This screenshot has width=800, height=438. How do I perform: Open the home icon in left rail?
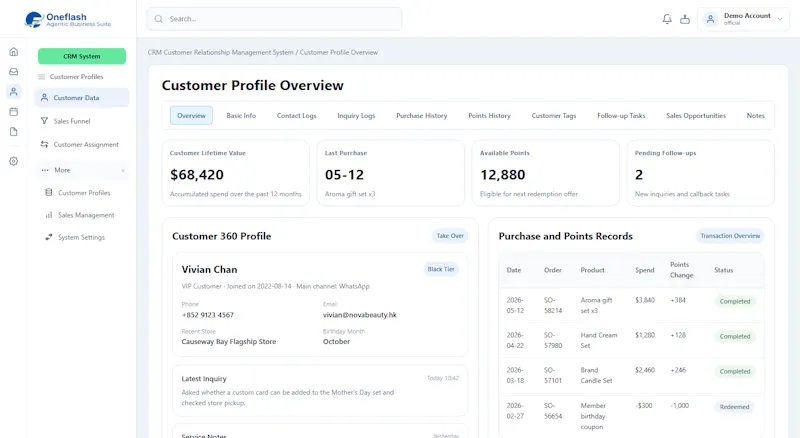[14, 52]
